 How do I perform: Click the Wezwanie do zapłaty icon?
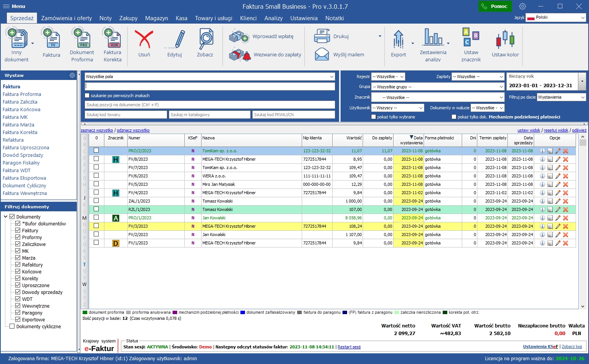pyautogui.click(x=240, y=55)
